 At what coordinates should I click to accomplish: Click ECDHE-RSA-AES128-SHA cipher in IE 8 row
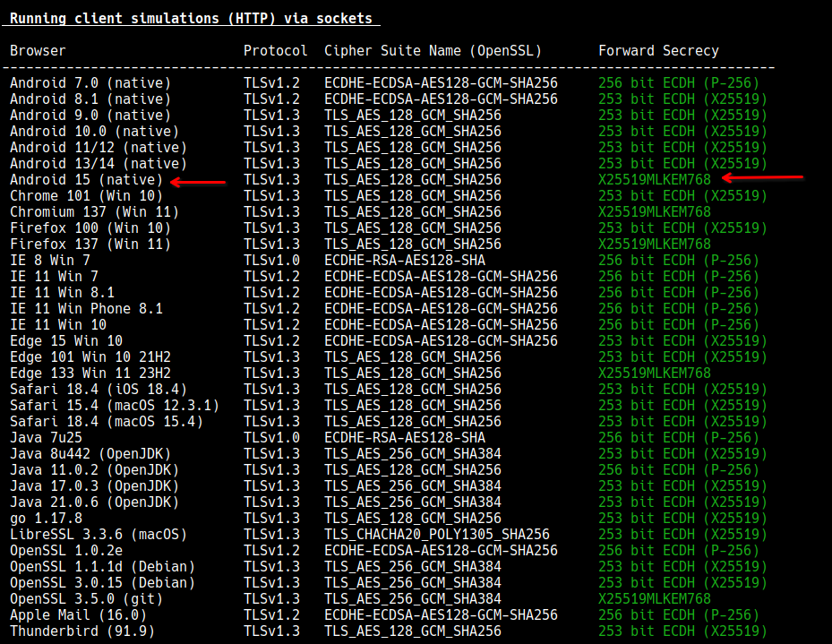tap(405, 261)
